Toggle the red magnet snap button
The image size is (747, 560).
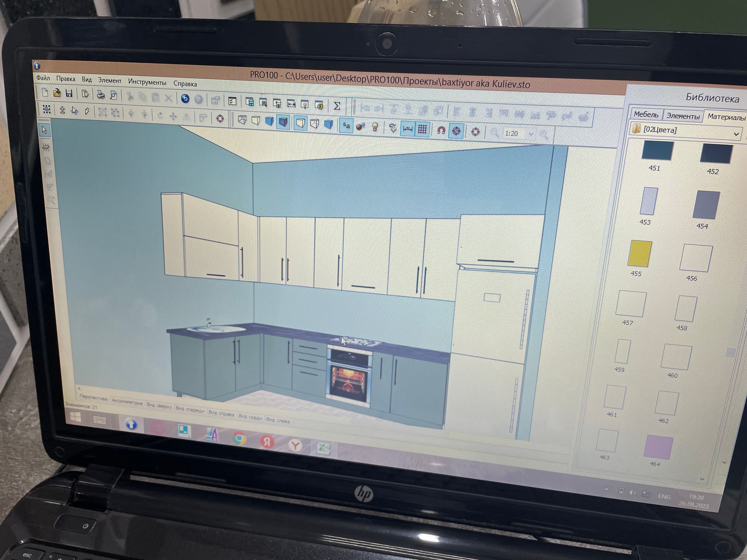[x=441, y=131]
